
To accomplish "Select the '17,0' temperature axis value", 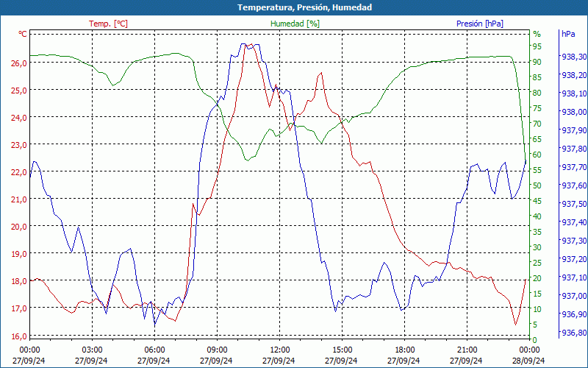I will coord(19,308).
